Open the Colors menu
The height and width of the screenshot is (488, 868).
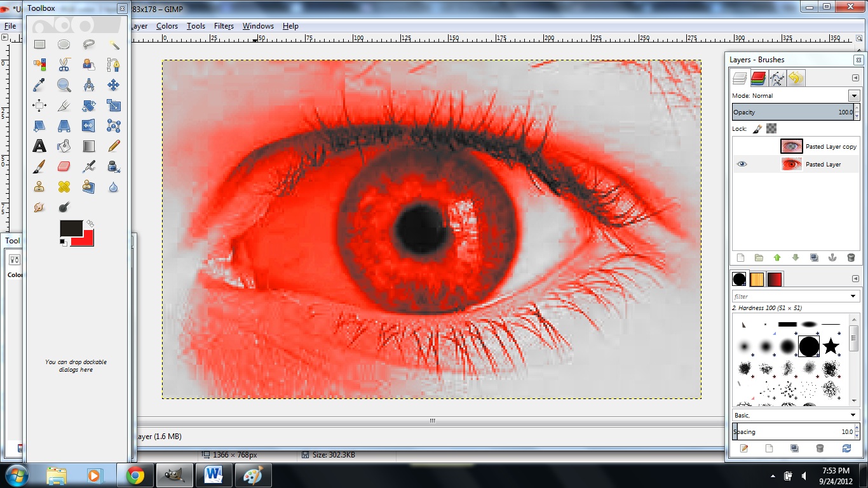(x=167, y=26)
